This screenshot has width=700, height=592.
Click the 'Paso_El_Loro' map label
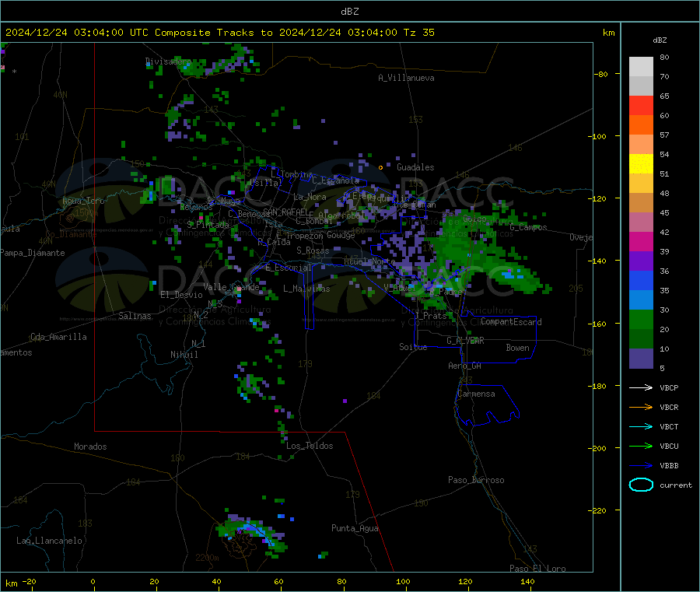point(537,569)
